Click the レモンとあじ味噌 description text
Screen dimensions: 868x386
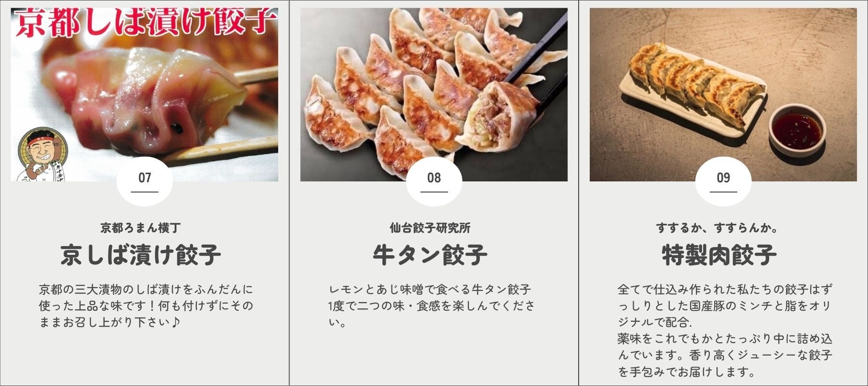tap(432, 305)
